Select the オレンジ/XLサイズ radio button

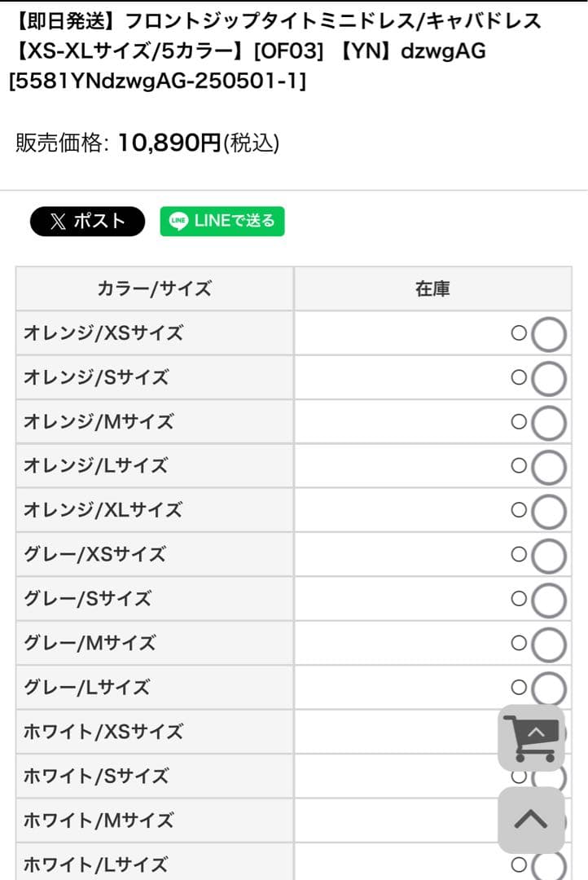tap(549, 511)
